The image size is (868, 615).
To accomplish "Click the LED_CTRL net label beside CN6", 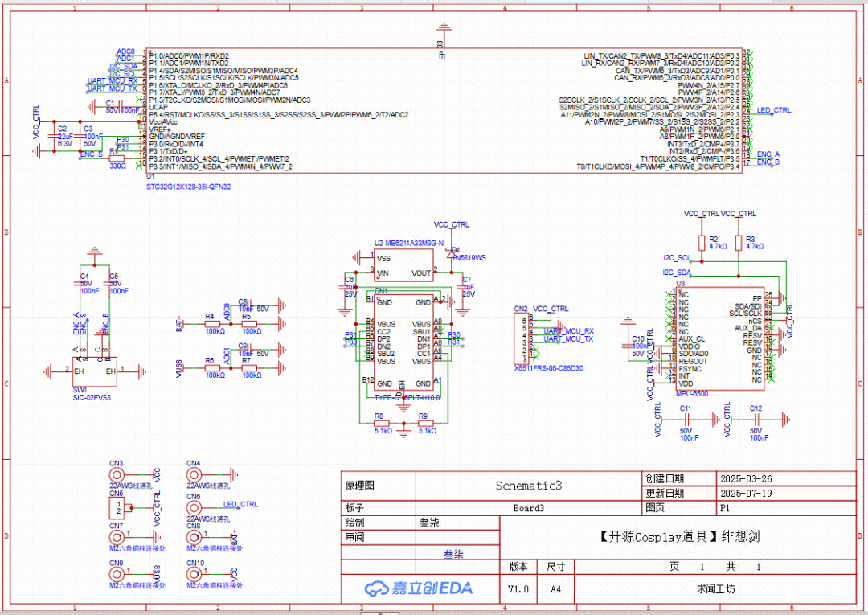I will [240, 504].
